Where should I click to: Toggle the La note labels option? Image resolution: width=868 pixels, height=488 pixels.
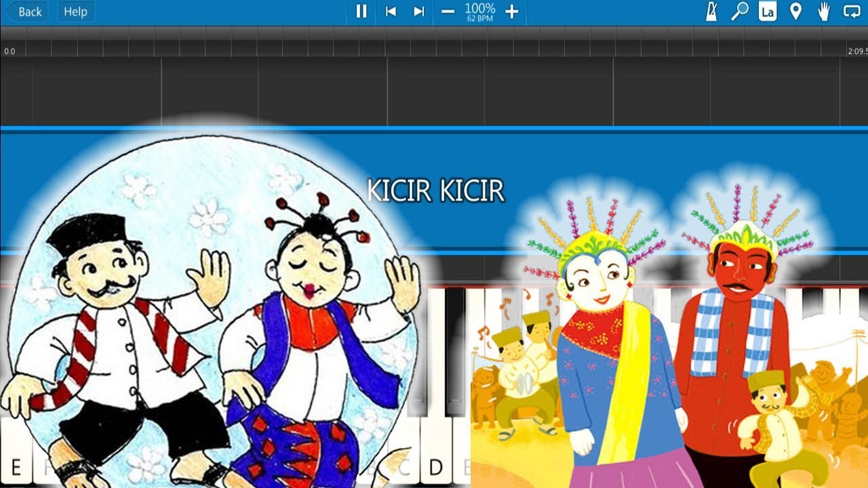[768, 12]
